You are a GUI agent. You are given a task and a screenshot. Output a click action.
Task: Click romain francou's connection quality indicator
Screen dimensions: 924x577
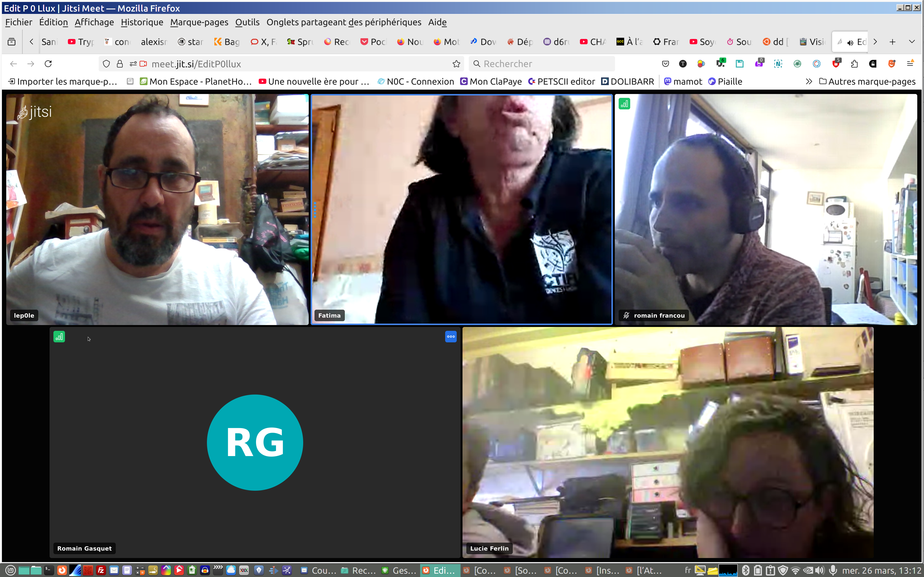point(624,104)
